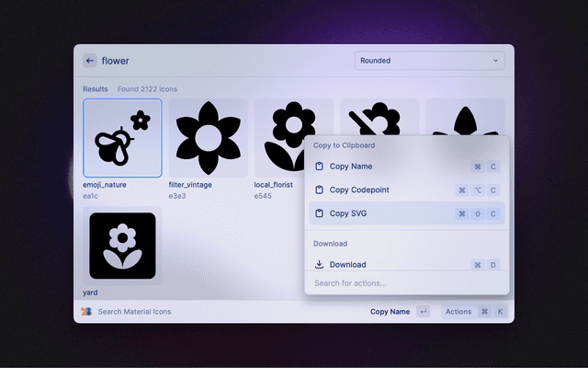Click the download arrow icon in the action menu
The image size is (588, 368).
pos(319,264)
